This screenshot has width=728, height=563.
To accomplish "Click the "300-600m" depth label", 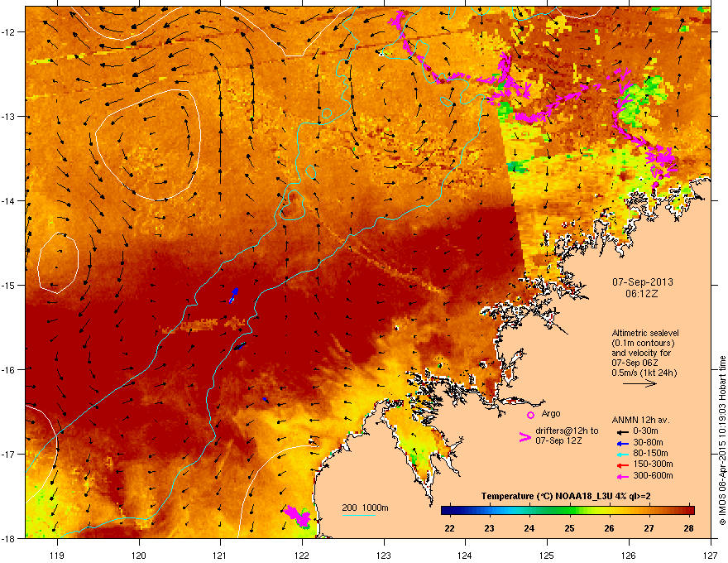I will [653, 475].
